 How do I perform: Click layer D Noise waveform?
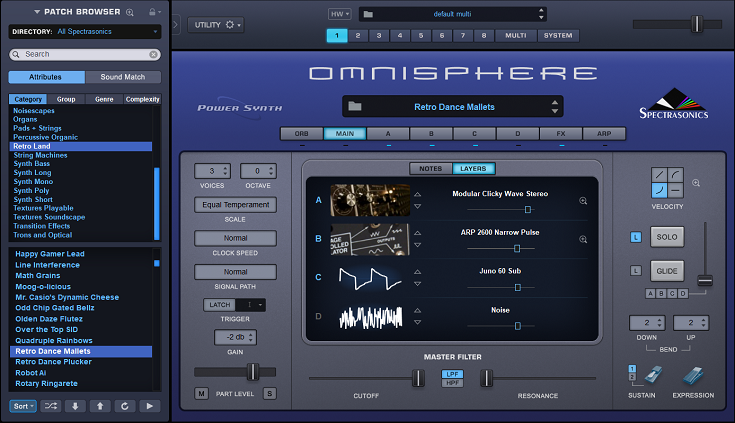[x=370, y=317]
